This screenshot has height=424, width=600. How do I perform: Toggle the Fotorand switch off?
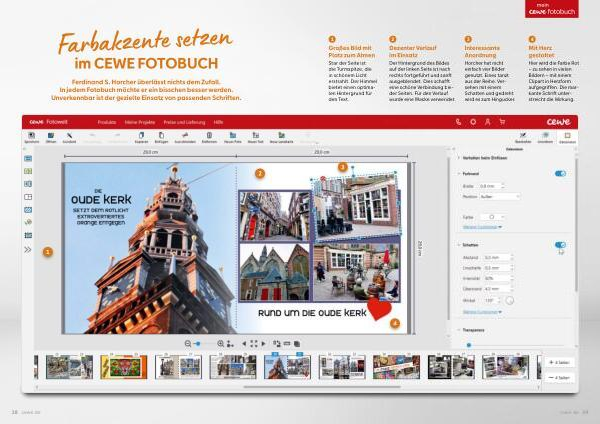560,174
